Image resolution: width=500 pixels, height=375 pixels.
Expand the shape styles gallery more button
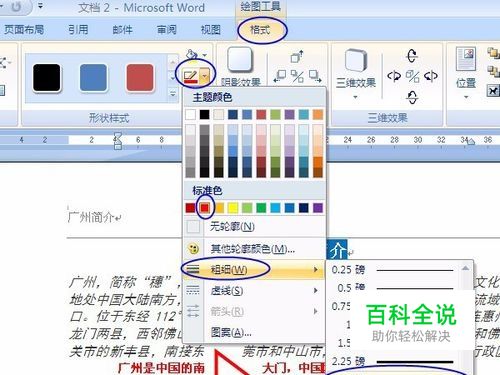click(x=173, y=94)
